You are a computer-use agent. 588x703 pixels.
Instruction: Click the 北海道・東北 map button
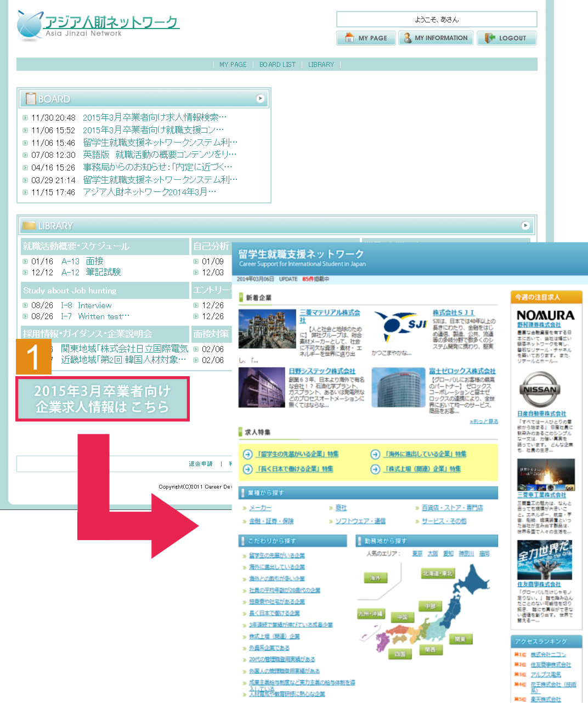[438, 574]
